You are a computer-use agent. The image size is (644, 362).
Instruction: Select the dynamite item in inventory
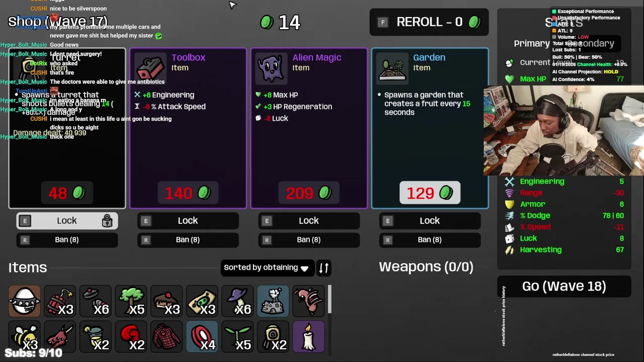click(x=59, y=301)
